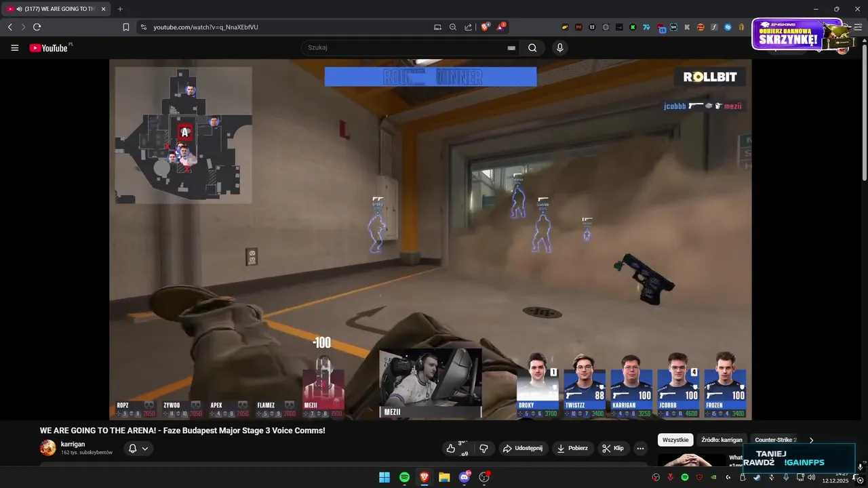Click the video title text
The width and height of the screenshot is (868, 488).
coord(182,430)
